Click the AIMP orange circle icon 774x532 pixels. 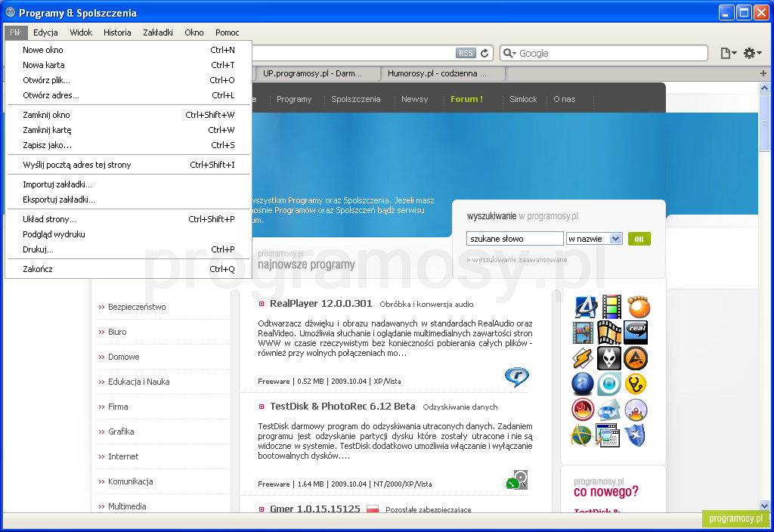(636, 358)
